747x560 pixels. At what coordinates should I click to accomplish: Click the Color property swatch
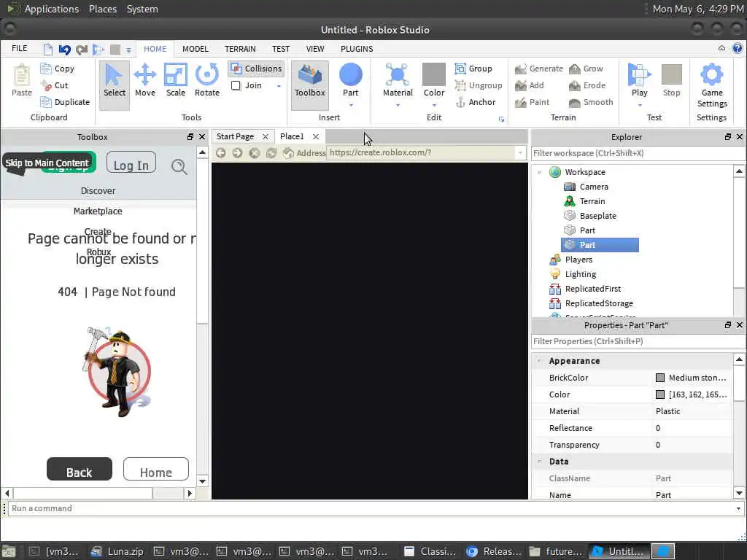(x=659, y=394)
